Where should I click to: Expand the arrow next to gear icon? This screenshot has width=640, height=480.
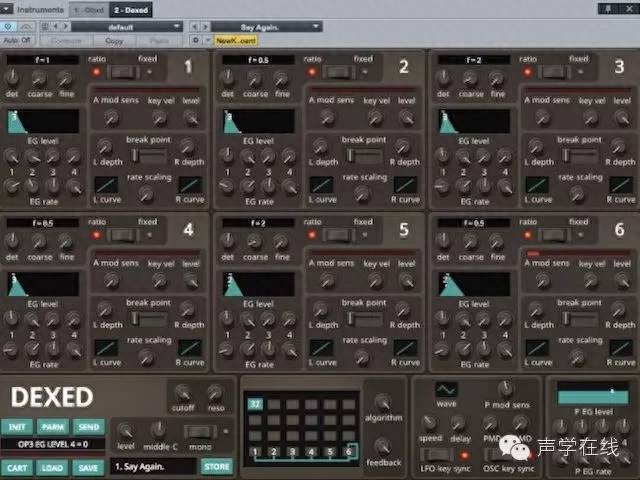point(207,40)
